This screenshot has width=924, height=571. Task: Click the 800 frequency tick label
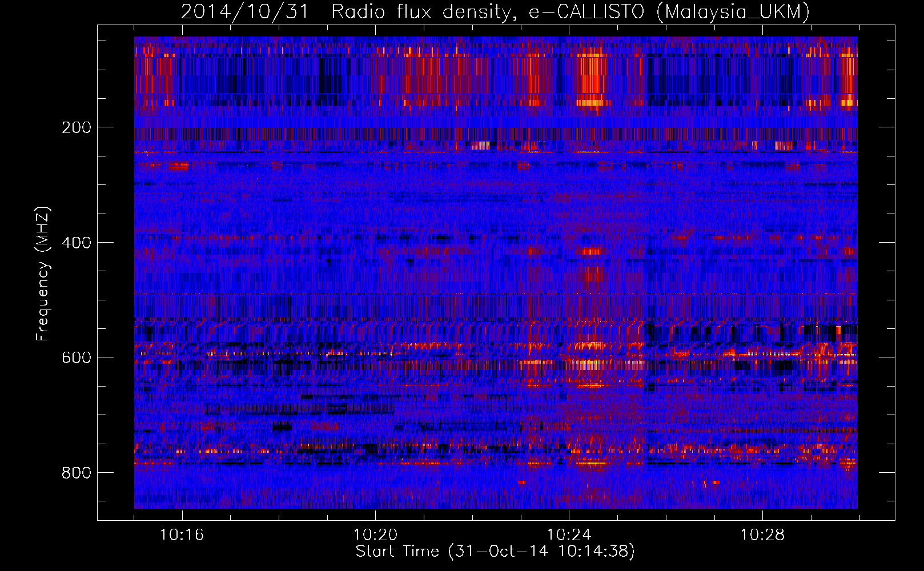coord(76,473)
